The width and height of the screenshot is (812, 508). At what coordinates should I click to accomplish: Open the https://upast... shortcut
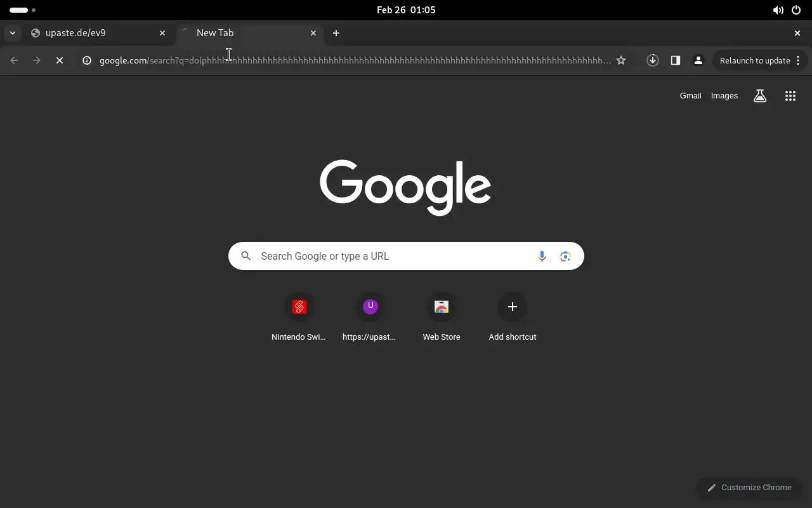pyautogui.click(x=370, y=317)
